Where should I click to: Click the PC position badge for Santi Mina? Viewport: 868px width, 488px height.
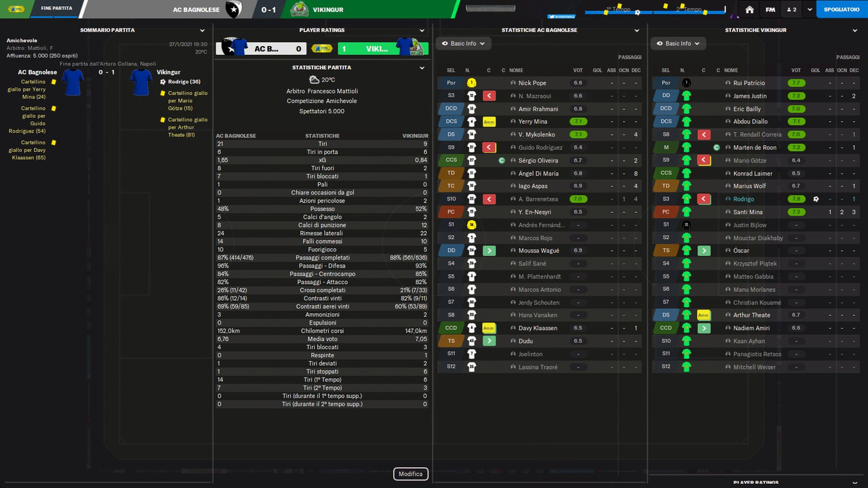[666, 212]
